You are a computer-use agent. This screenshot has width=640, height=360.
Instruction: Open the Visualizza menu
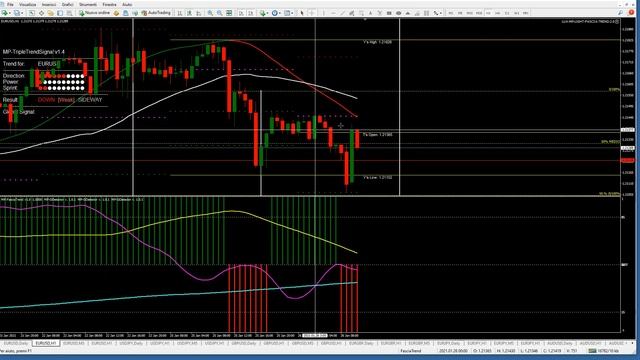pos(28,4)
